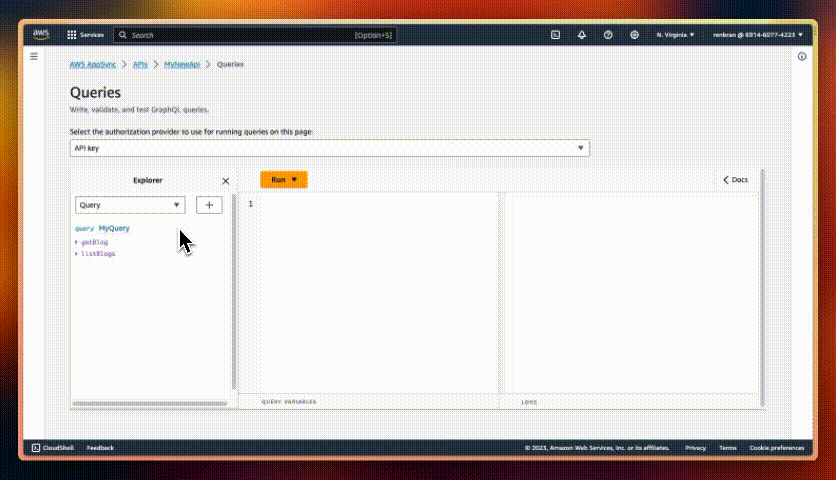Expand the Logs section
The height and width of the screenshot is (480, 836).
(x=529, y=402)
